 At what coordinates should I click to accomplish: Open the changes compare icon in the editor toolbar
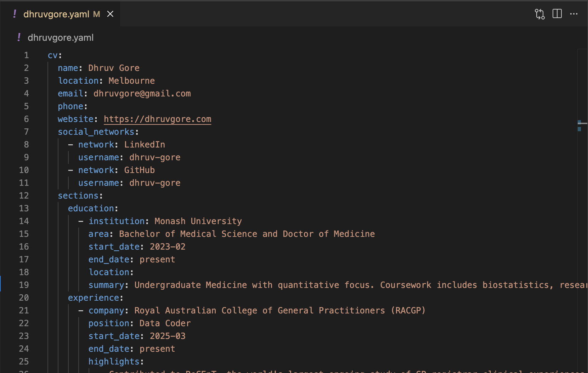(x=539, y=14)
